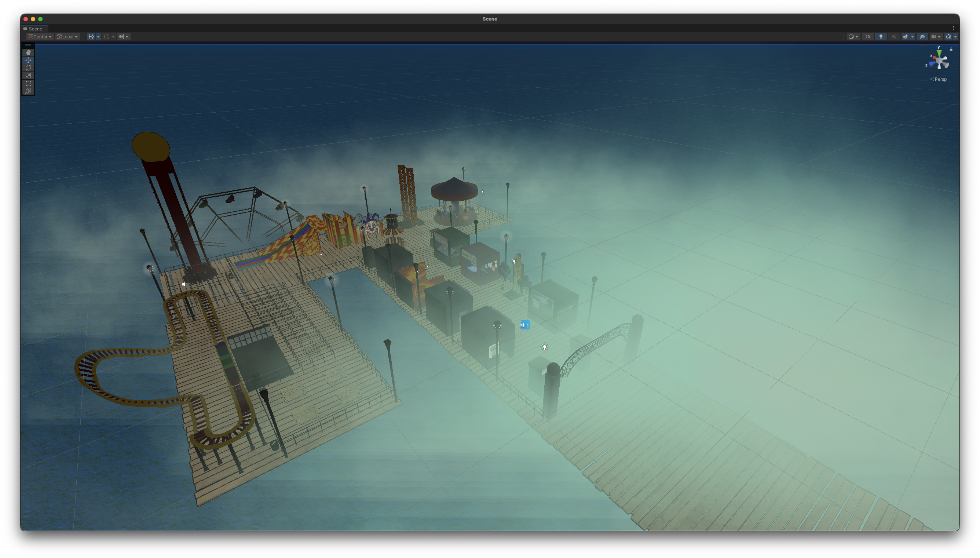Toggle scene lighting with the bulb icon
Viewport: 980px width, 558px height.
(x=881, y=37)
